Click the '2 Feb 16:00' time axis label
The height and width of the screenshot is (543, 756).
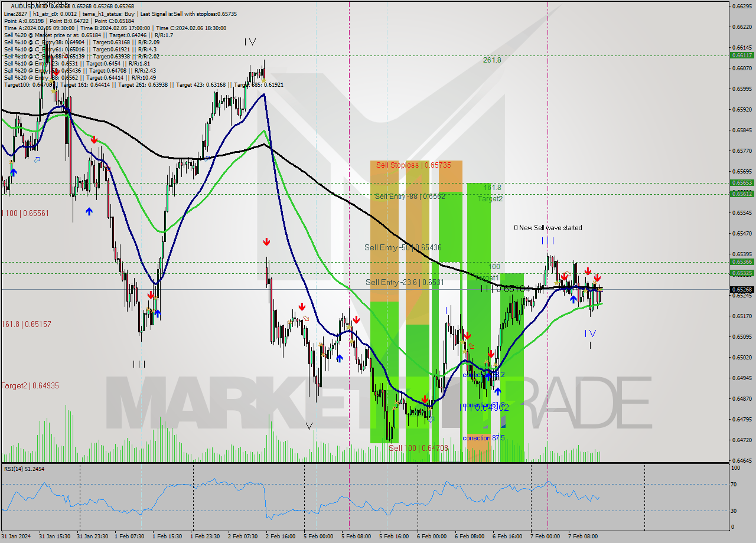[x=281, y=537]
